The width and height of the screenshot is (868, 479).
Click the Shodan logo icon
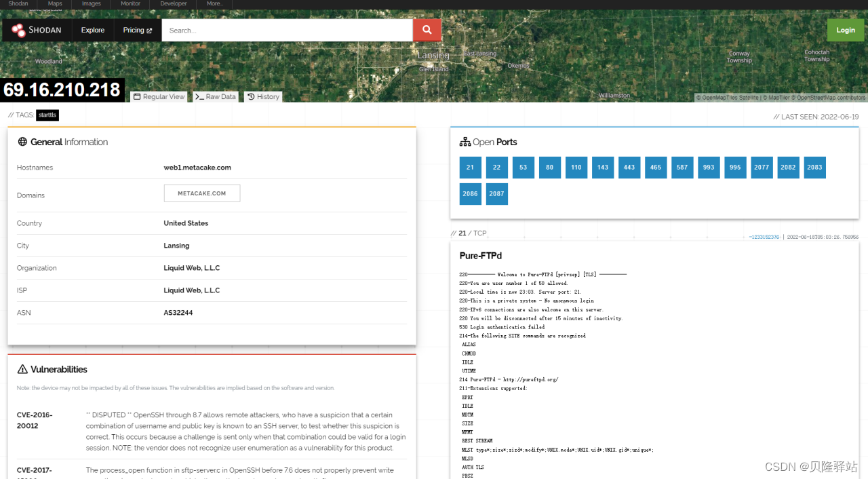[18, 30]
